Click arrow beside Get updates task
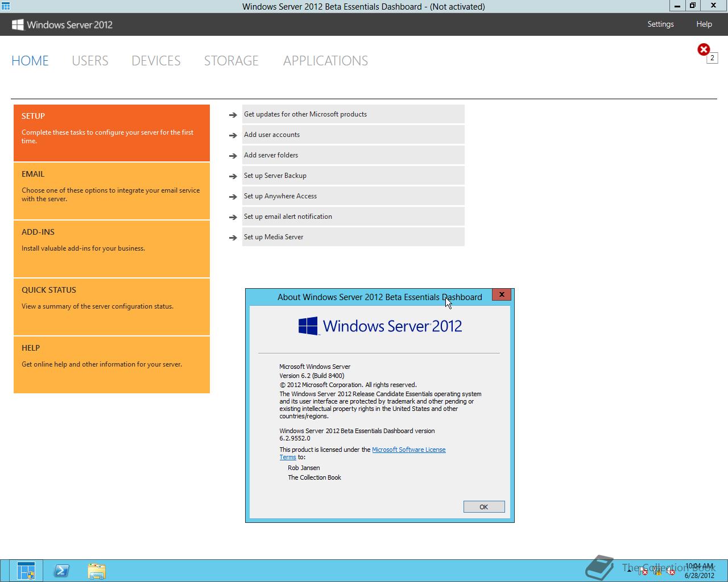Image resolution: width=728 pixels, height=582 pixels. click(233, 115)
